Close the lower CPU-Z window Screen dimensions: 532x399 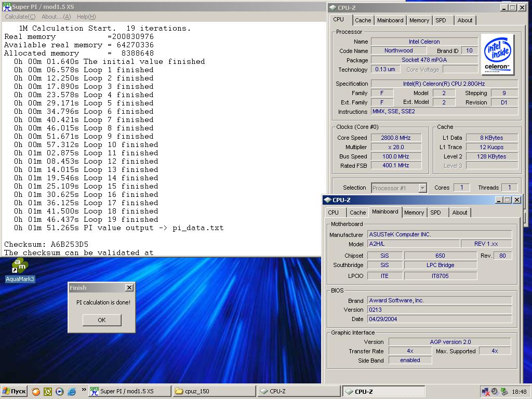pyautogui.click(x=516, y=200)
